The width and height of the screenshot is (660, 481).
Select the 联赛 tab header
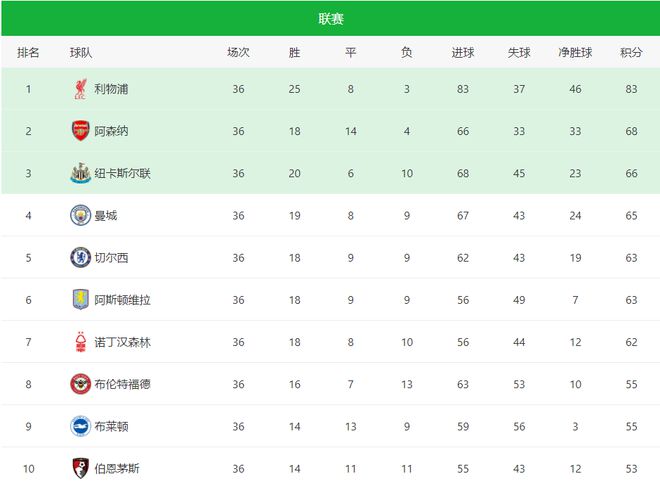(331, 19)
